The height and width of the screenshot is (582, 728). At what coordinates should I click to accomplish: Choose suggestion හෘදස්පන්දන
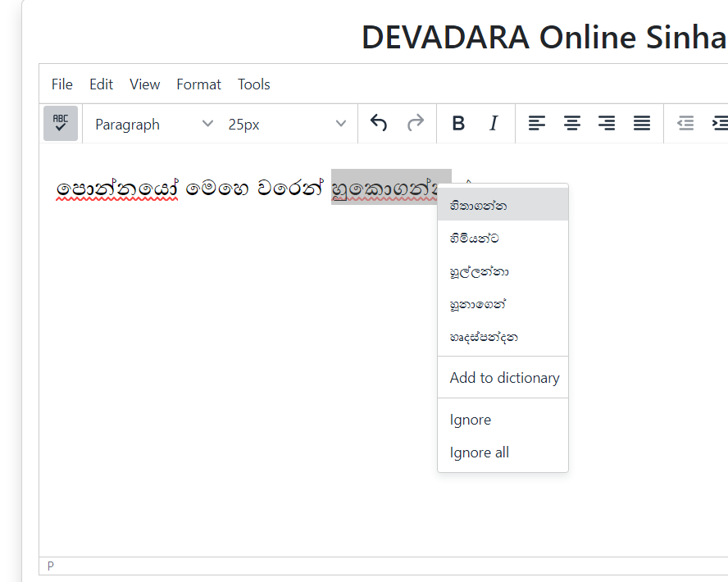point(503,337)
